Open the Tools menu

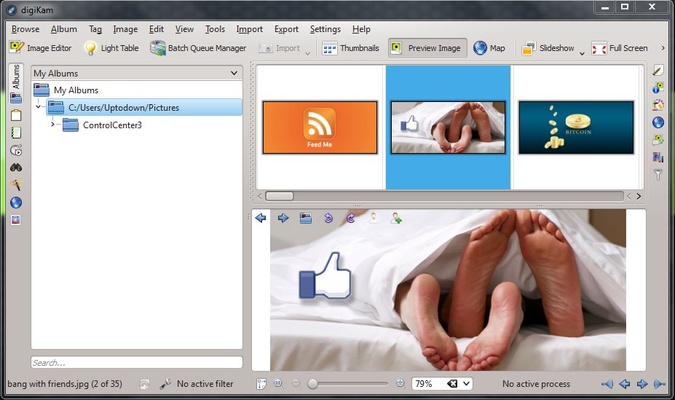point(215,29)
